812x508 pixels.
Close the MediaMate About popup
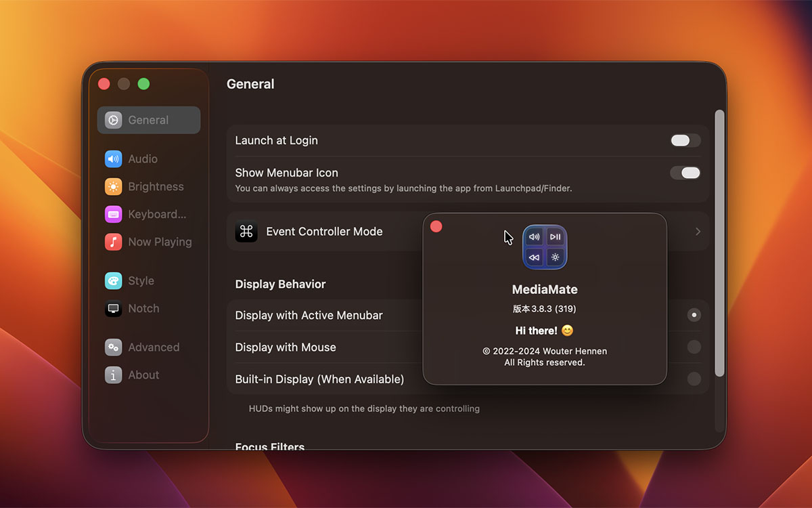coord(436,227)
